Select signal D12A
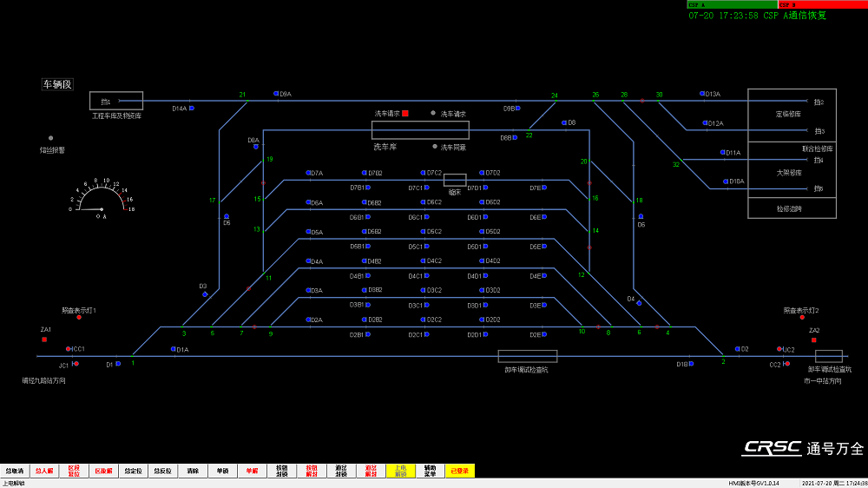The width and height of the screenshot is (868, 488). (705, 123)
